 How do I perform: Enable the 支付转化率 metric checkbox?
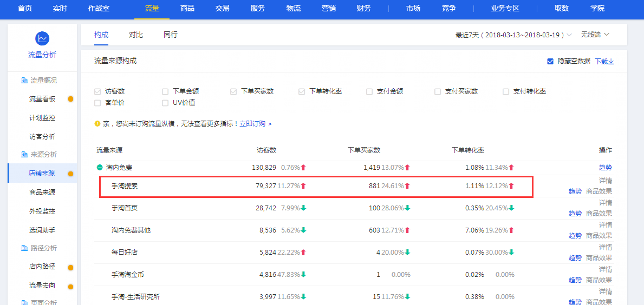click(x=505, y=91)
